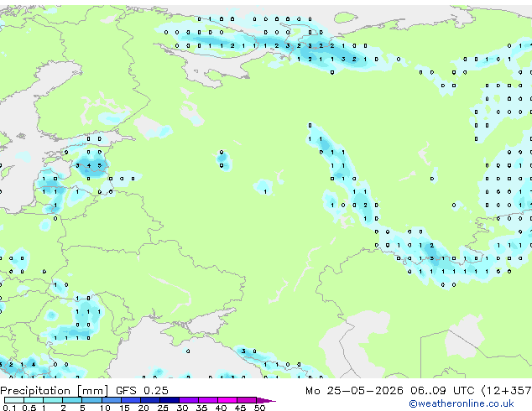Click the '25' legend scale value

pos(163,408)
